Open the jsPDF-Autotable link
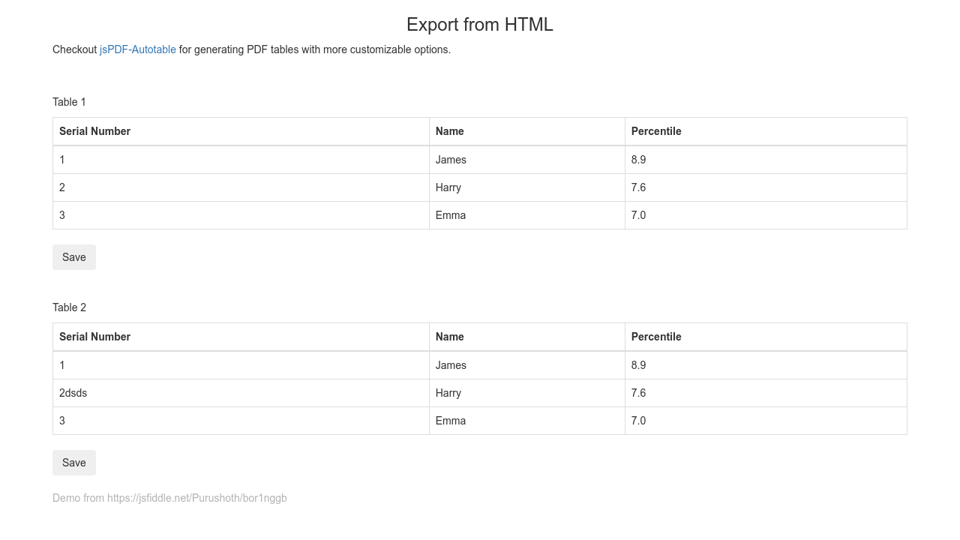960x540 pixels. tap(137, 50)
